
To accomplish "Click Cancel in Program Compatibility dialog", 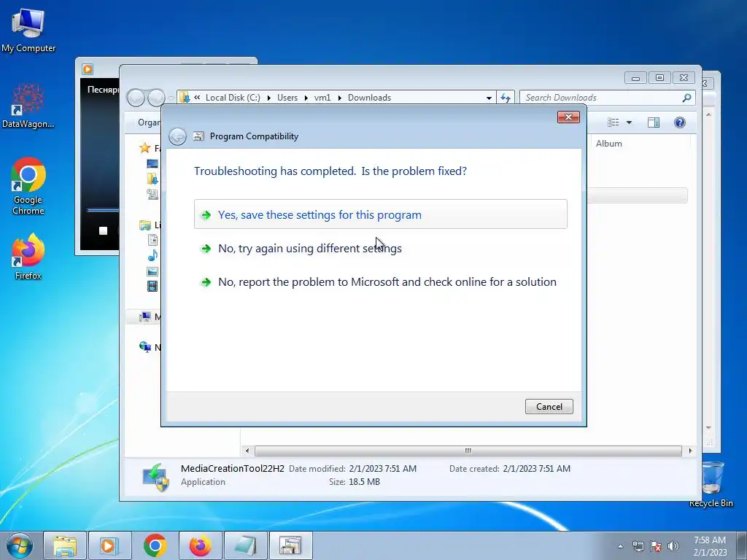I will pos(549,406).
